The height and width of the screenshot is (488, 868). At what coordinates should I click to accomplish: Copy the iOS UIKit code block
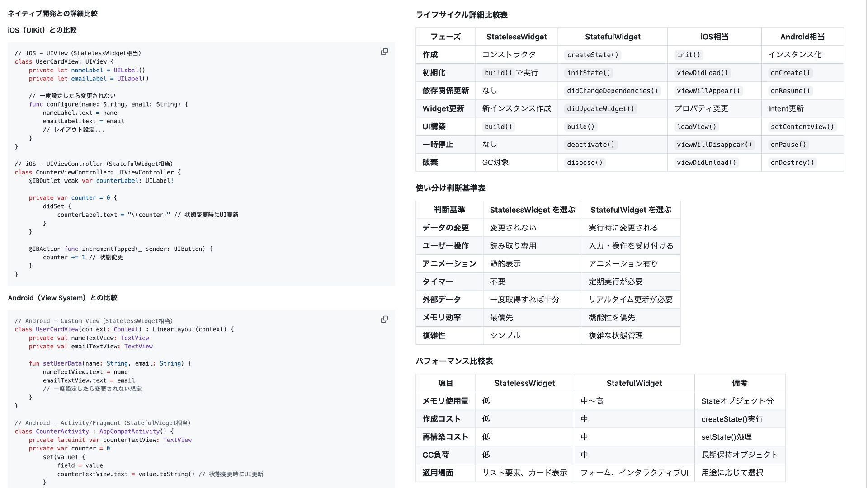[x=384, y=52]
